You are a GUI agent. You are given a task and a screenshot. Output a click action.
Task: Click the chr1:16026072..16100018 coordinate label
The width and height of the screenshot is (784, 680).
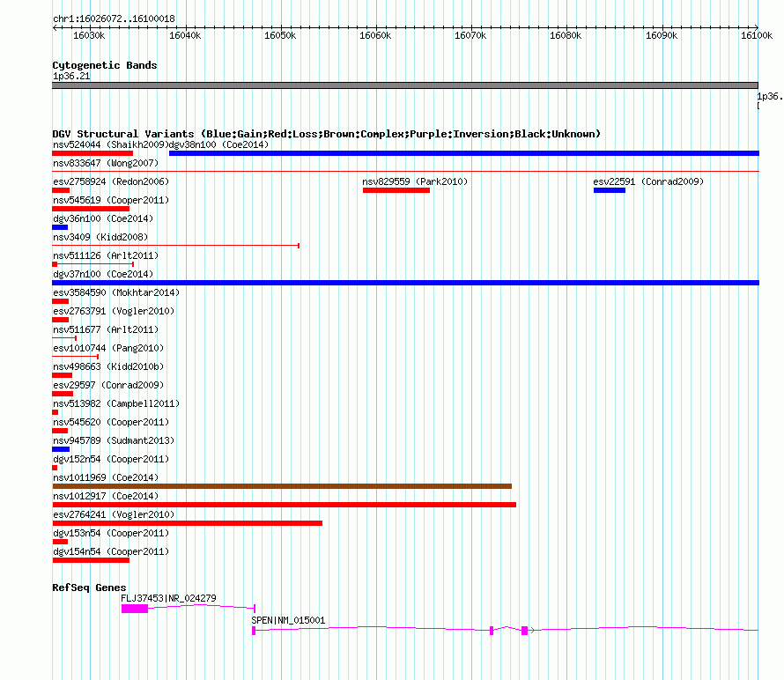click(x=114, y=18)
